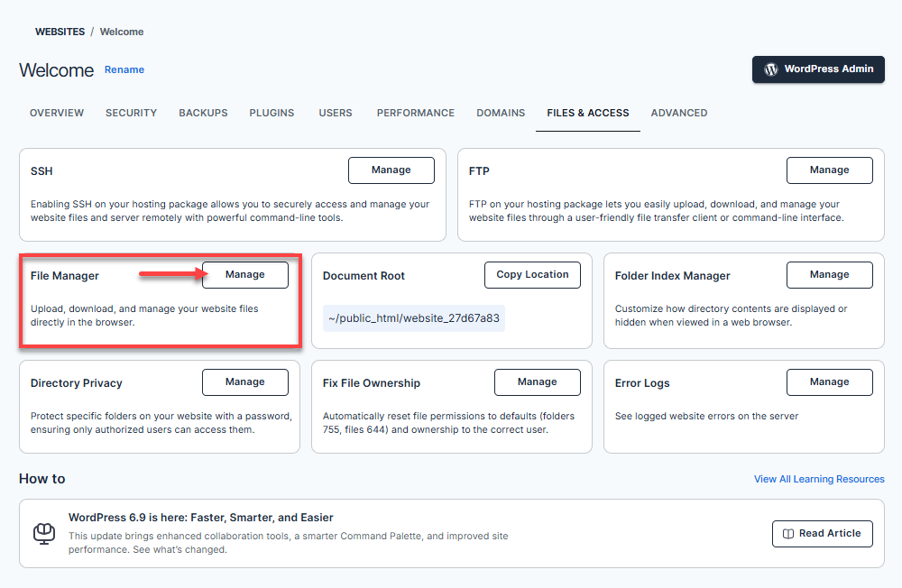Click the Rename link next to Welcome

tap(124, 69)
